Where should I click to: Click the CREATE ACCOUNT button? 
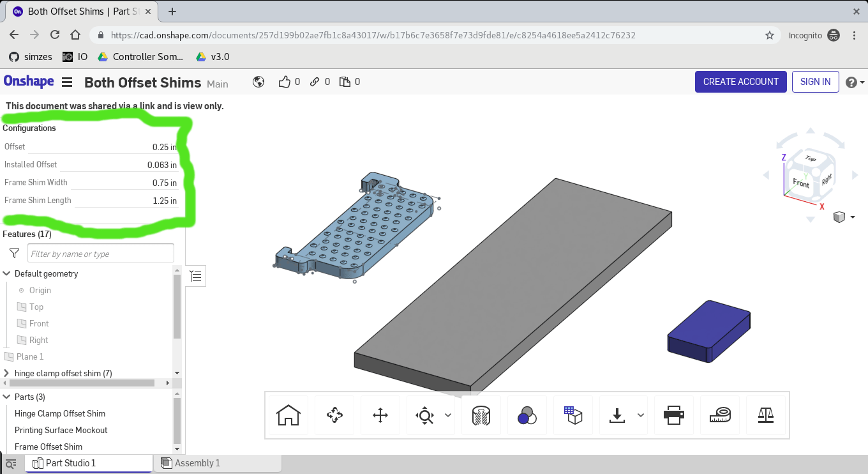[x=740, y=82]
